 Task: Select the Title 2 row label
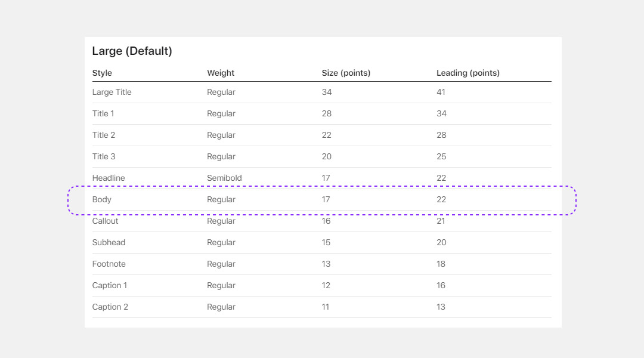(x=104, y=135)
